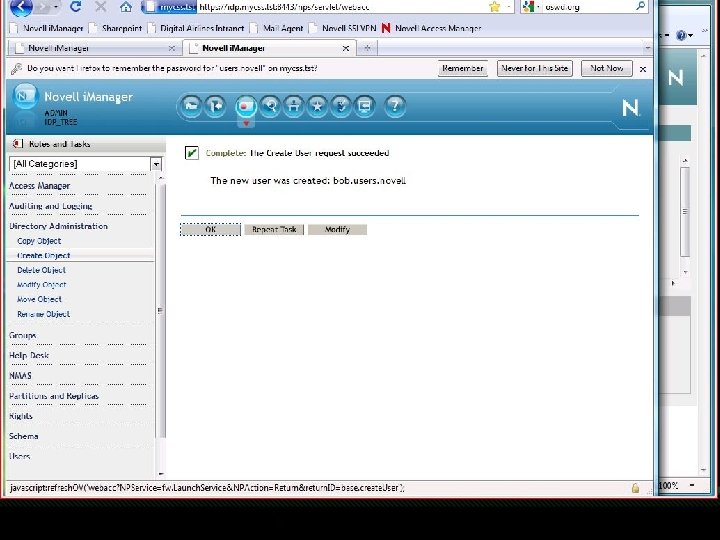This screenshot has width=720, height=540.
Task: Click help icon in background window
Action: pos(681,35)
